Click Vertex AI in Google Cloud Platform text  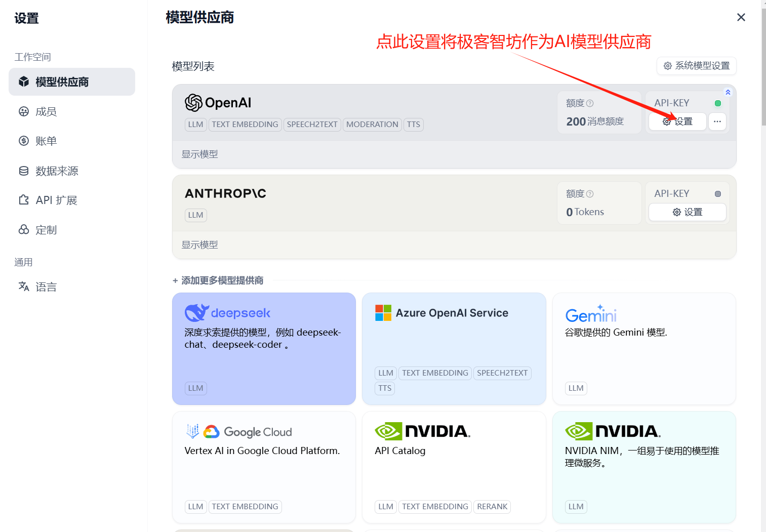tap(262, 451)
